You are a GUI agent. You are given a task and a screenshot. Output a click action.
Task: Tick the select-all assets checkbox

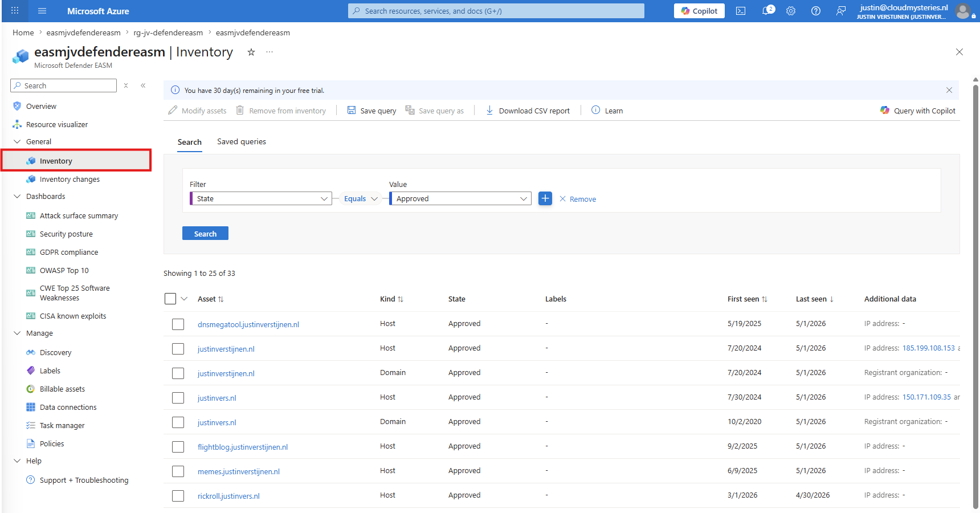click(x=170, y=299)
